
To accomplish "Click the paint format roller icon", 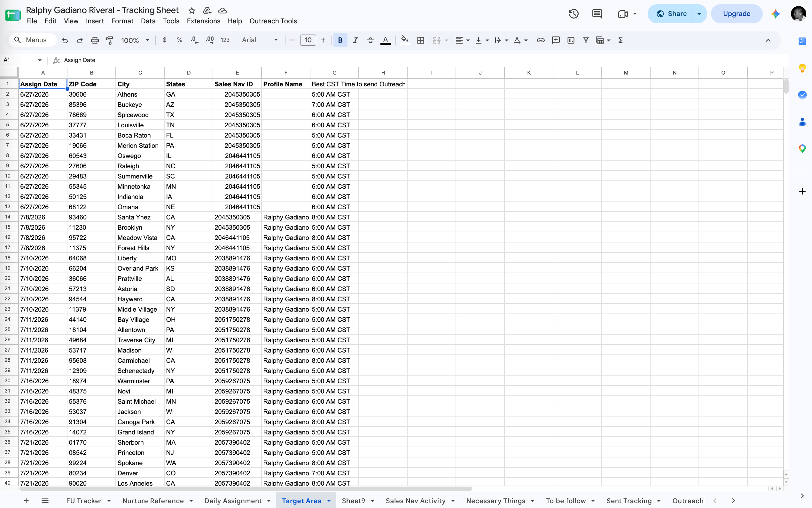I will coord(109,40).
